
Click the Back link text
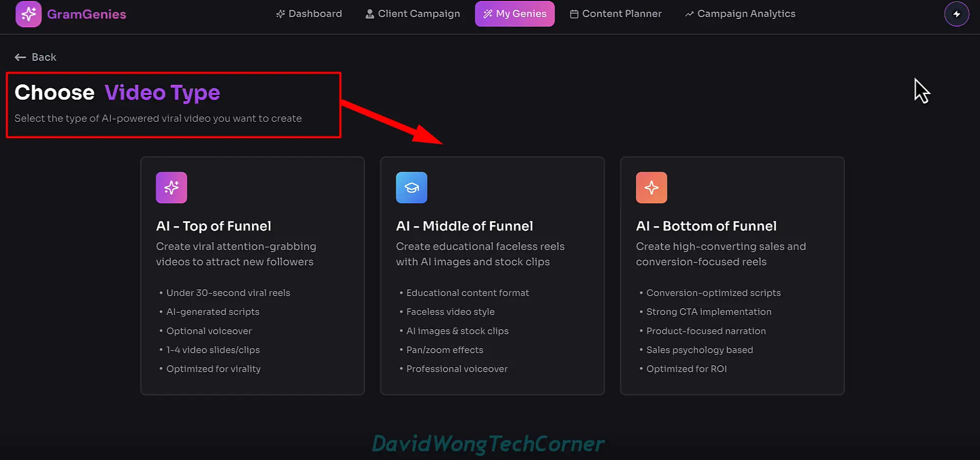[44, 57]
